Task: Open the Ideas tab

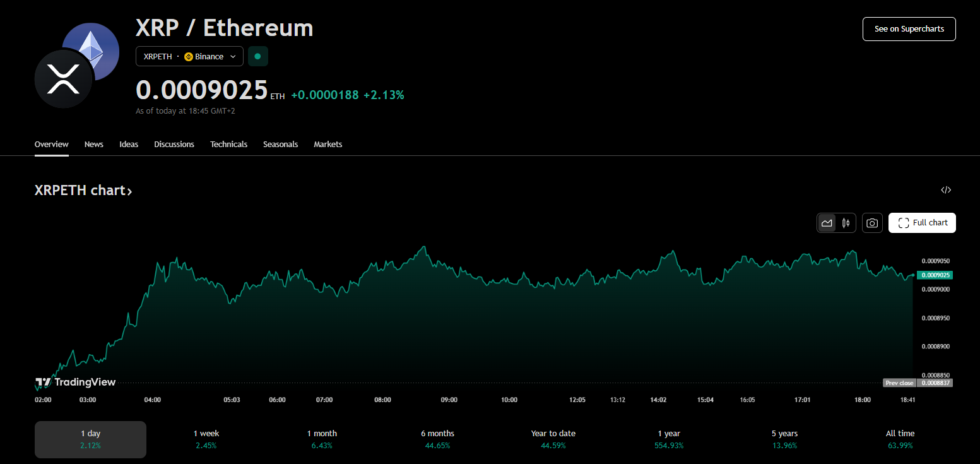Action: point(129,145)
